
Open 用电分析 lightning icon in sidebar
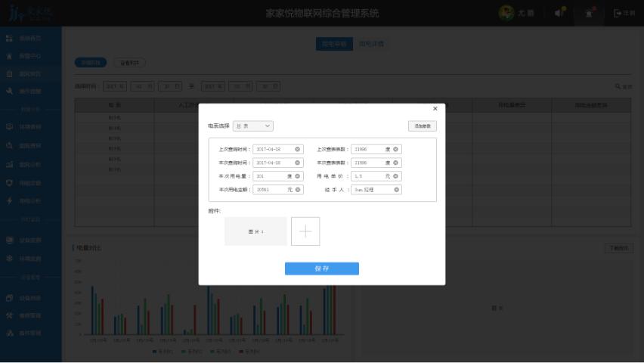click(x=9, y=201)
